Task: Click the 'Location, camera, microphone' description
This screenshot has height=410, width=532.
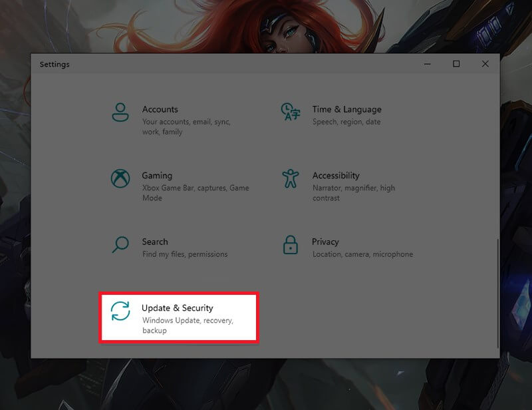Action: click(362, 254)
